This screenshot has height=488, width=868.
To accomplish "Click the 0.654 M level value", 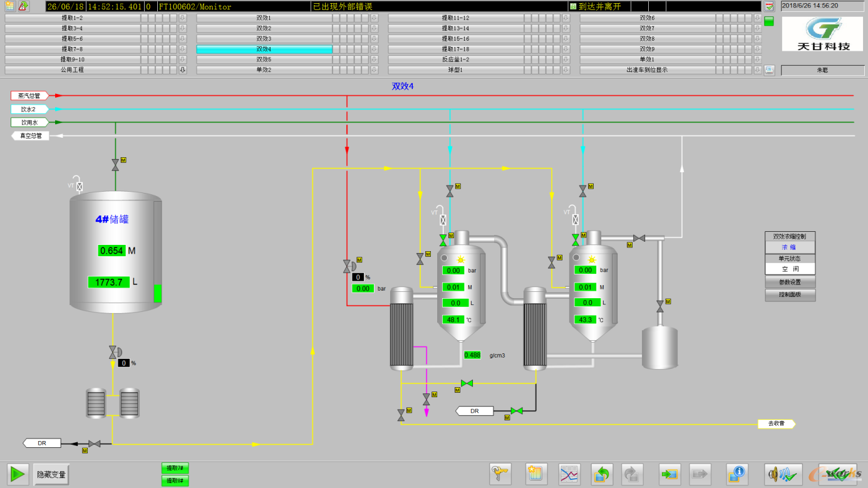I will pos(112,251).
